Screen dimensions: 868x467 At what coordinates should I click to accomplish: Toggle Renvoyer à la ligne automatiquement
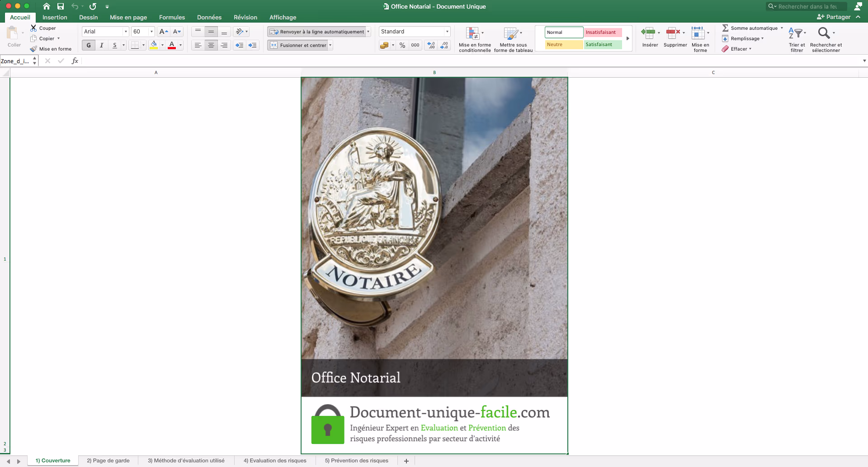coord(317,32)
